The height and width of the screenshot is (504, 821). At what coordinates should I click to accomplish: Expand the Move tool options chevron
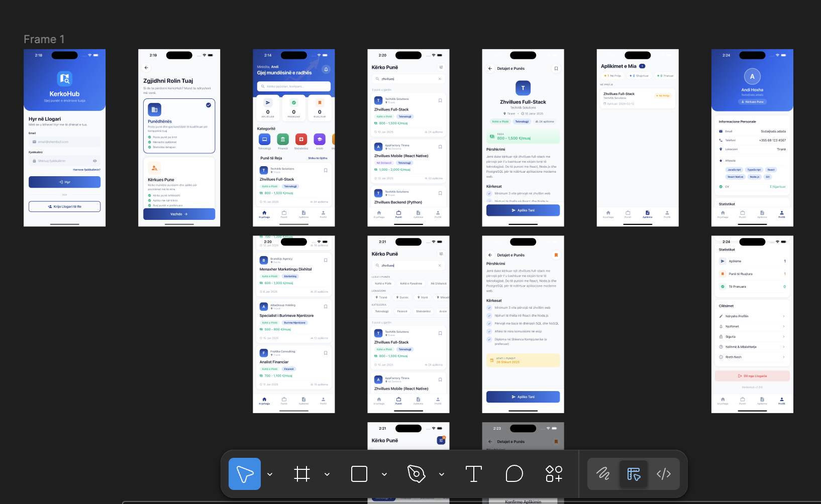tap(270, 474)
